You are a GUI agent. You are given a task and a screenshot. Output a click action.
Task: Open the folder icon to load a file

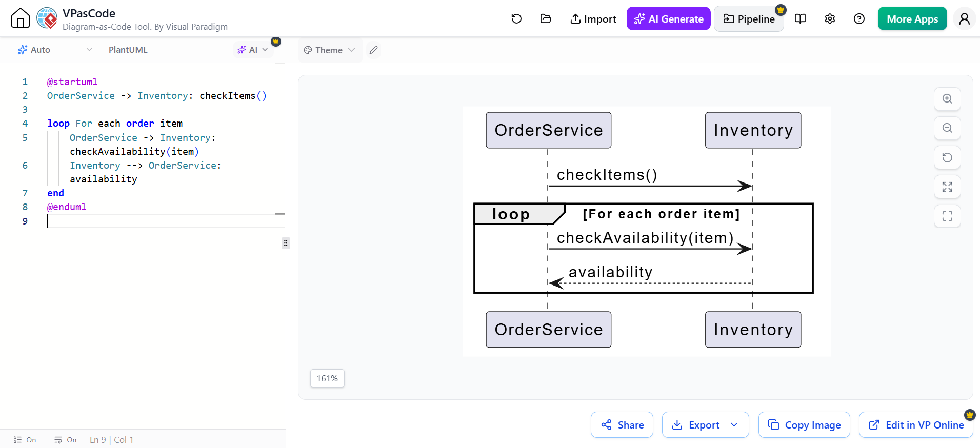click(546, 19)
